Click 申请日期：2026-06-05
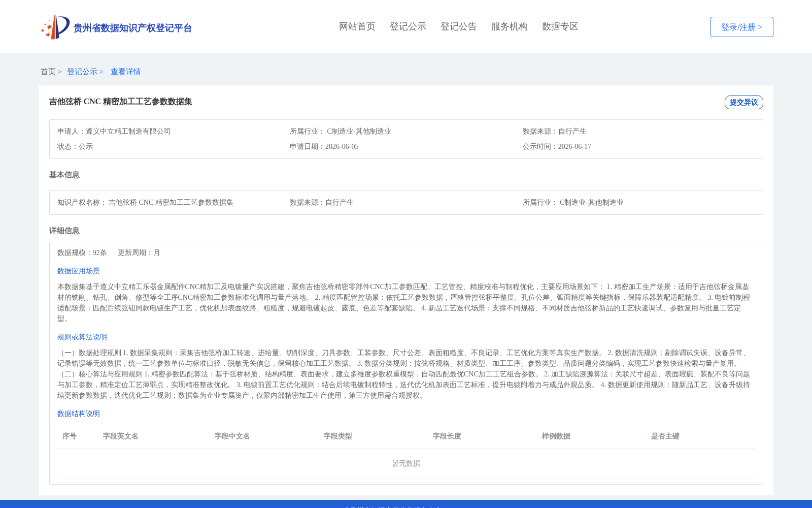 pos(324,146)
